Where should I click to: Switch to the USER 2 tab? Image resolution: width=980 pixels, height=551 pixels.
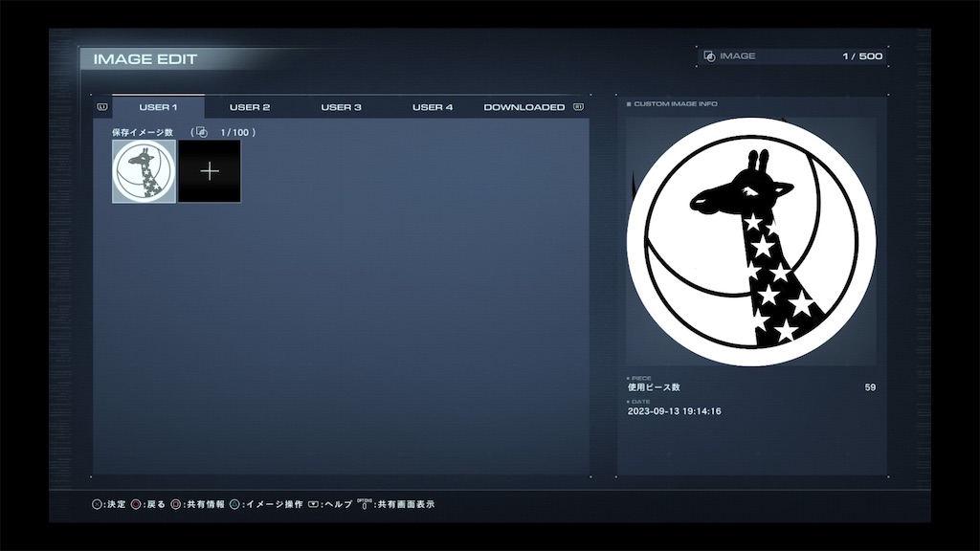[x=250, y=107]
